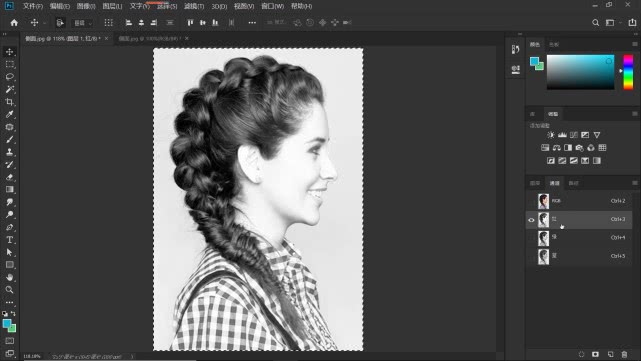Screen dimensions: 641x361
Task: Load channel as selection button
Action: click(581, 354)
